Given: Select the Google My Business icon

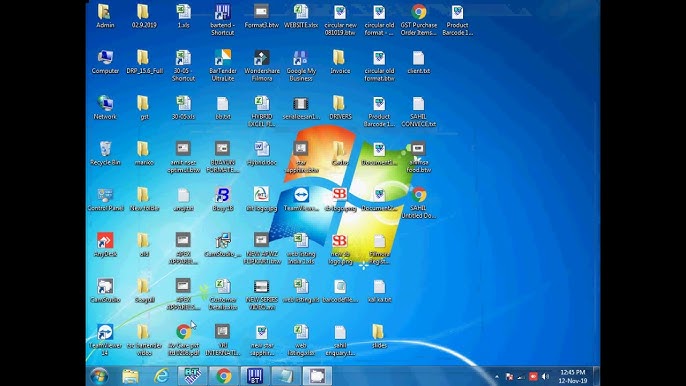Looking at the screenshot, I should (301, 65).
